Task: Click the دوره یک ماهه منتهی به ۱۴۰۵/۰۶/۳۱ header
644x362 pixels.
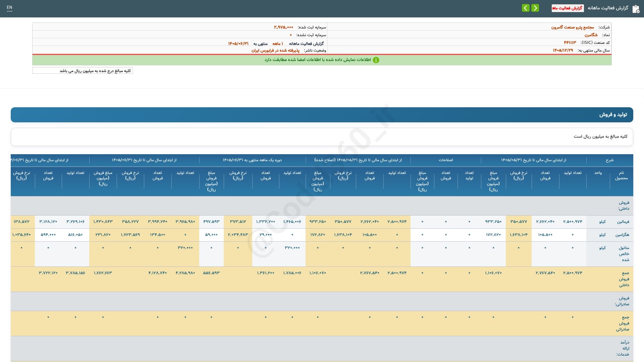Action: [252, 160]
